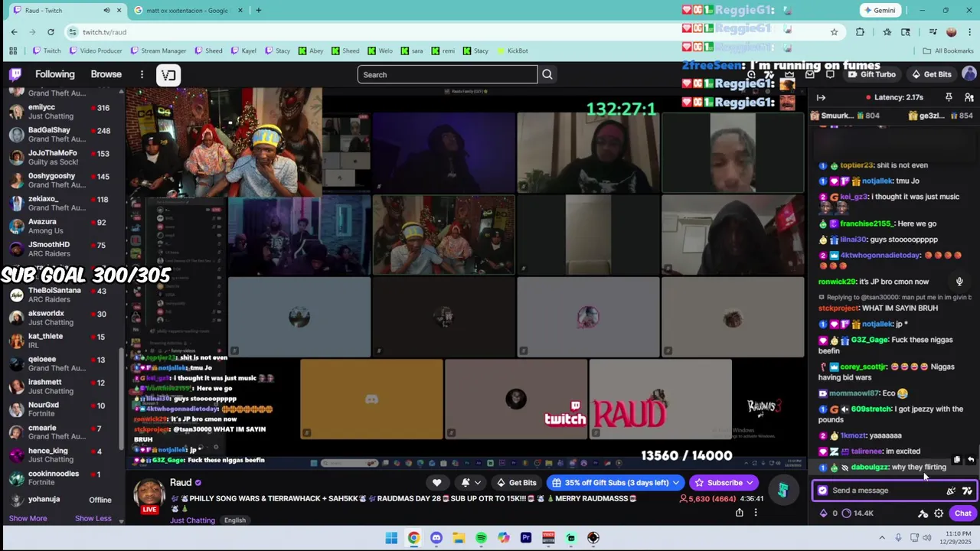Open the Chrome apps grid
980x551 pixels.
tap(13, 51)
